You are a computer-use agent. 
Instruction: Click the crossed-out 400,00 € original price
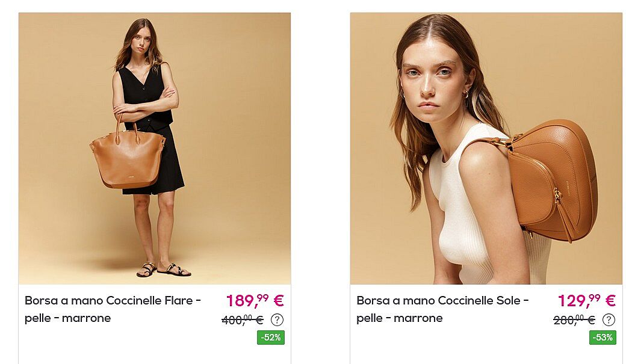click(x=243, y=319)
